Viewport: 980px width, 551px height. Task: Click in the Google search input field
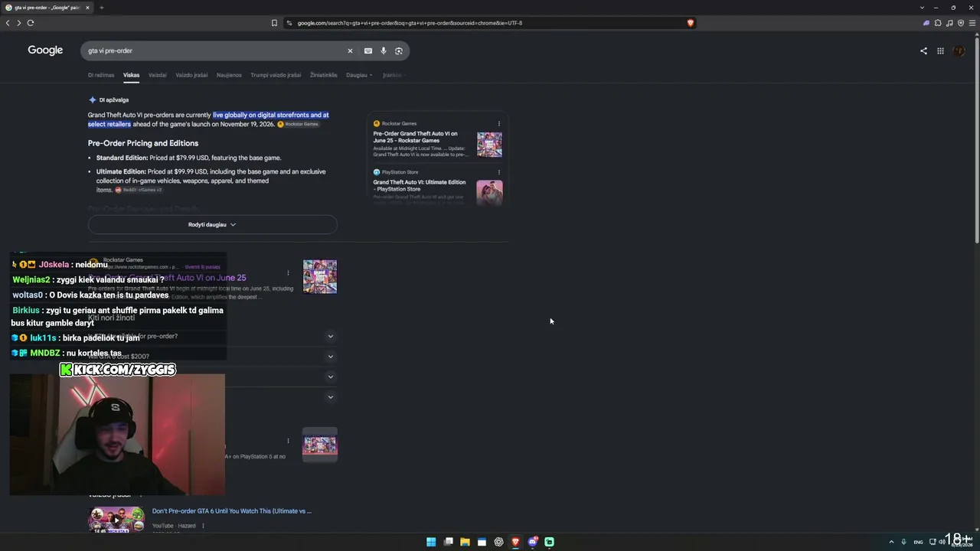tap(214, 51)
